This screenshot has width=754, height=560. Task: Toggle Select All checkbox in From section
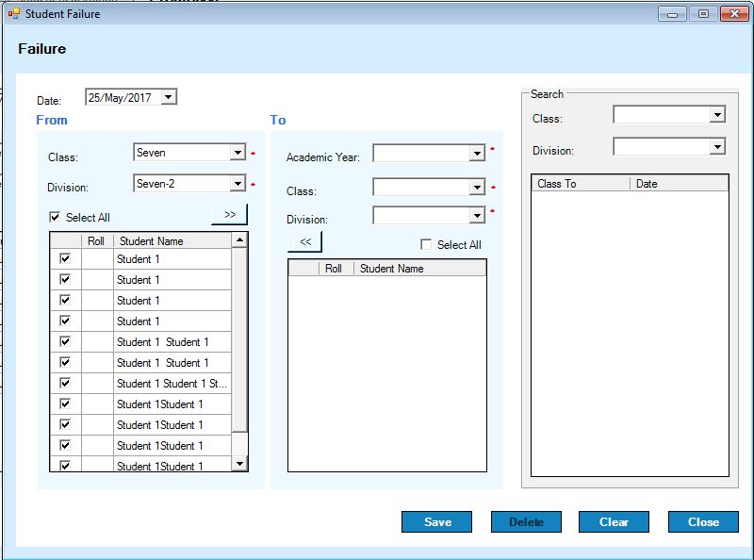click(56, 218)
